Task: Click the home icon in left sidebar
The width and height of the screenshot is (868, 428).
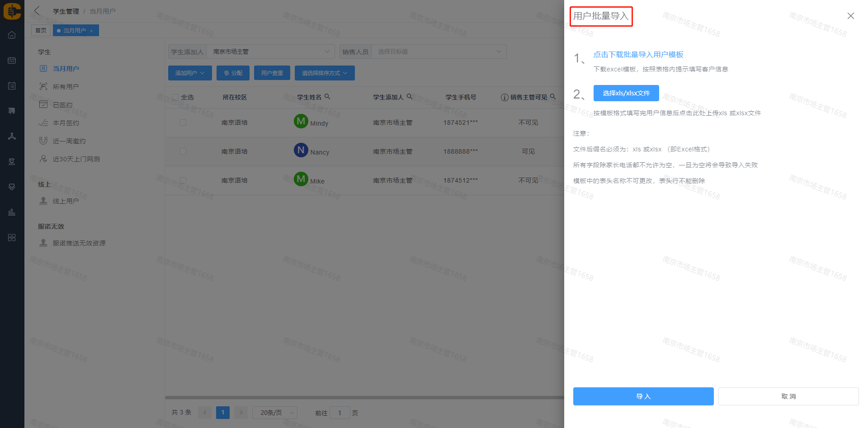Action: pyautogui.click(x=12, y=35)
